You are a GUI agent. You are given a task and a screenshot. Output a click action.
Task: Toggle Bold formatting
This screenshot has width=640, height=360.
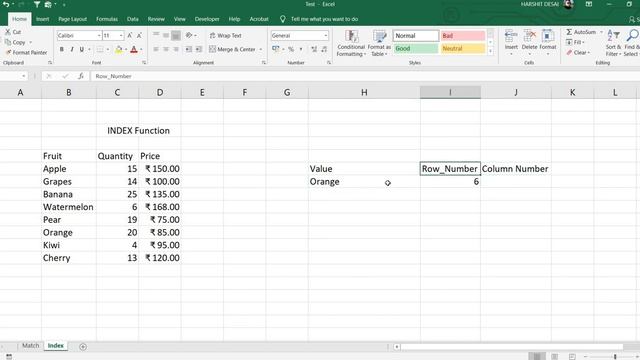(62, 49)
